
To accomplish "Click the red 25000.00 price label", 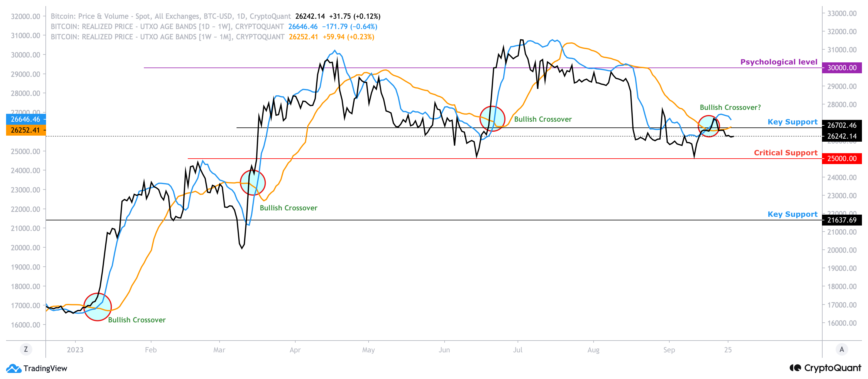I will pos(841,158).
